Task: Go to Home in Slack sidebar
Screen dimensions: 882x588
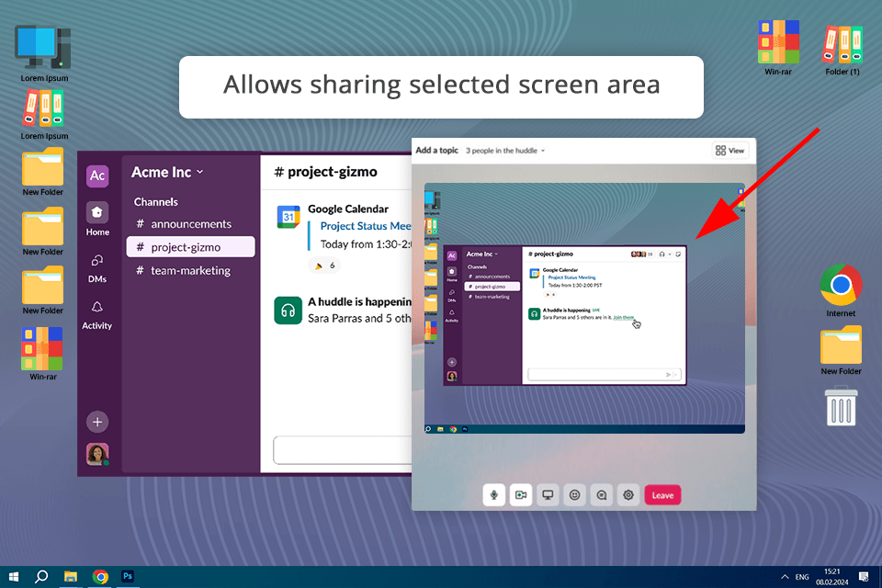Action: coord(97,220)
